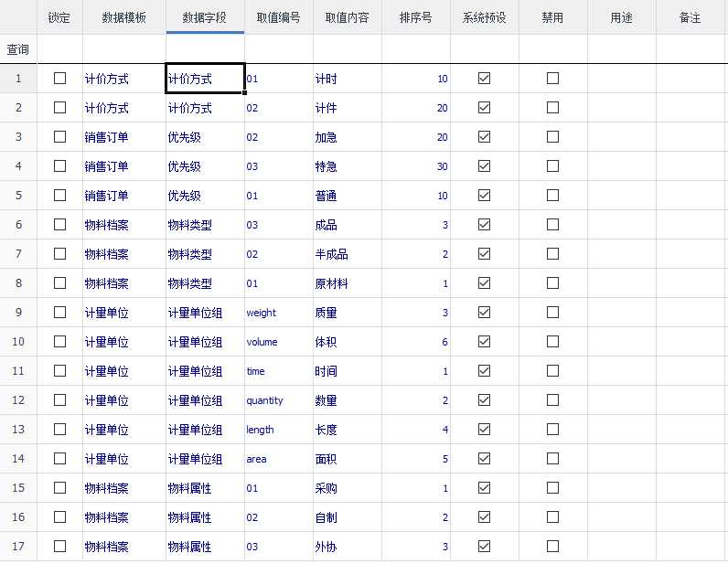Focus the 数据模板 query filter field
Image resolution: width=728 pixels, height=564 pixels.
[124, 48]
